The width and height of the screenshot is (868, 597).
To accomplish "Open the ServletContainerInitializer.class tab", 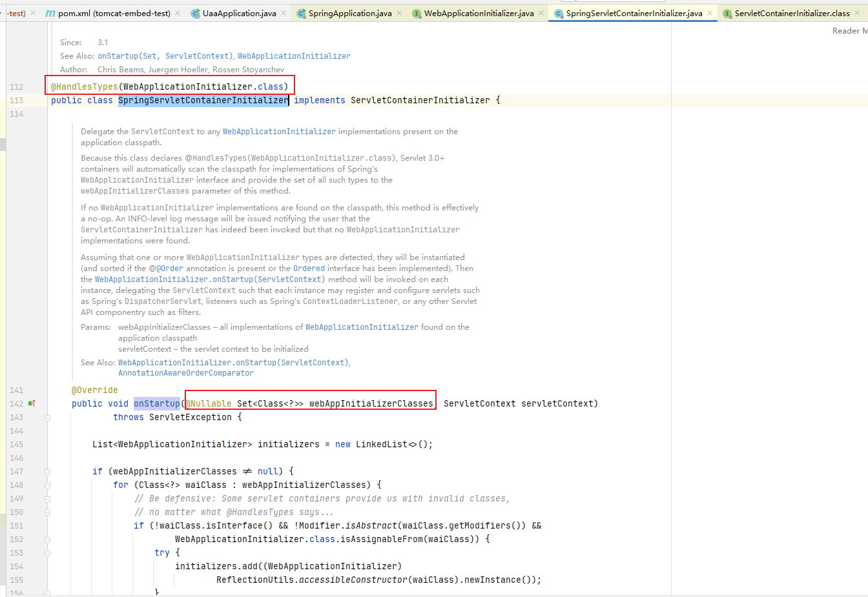I will tap(792, 13).
